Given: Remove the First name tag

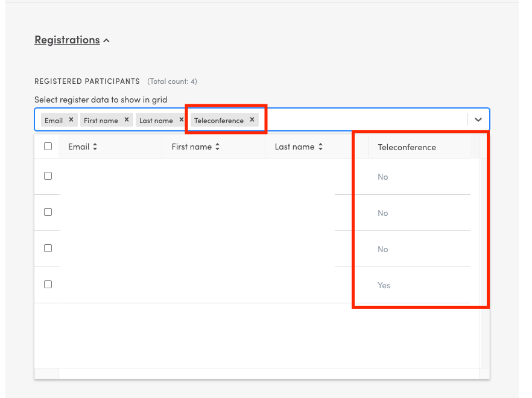Looking at the screenshot, I should click(x=127, y=119).
